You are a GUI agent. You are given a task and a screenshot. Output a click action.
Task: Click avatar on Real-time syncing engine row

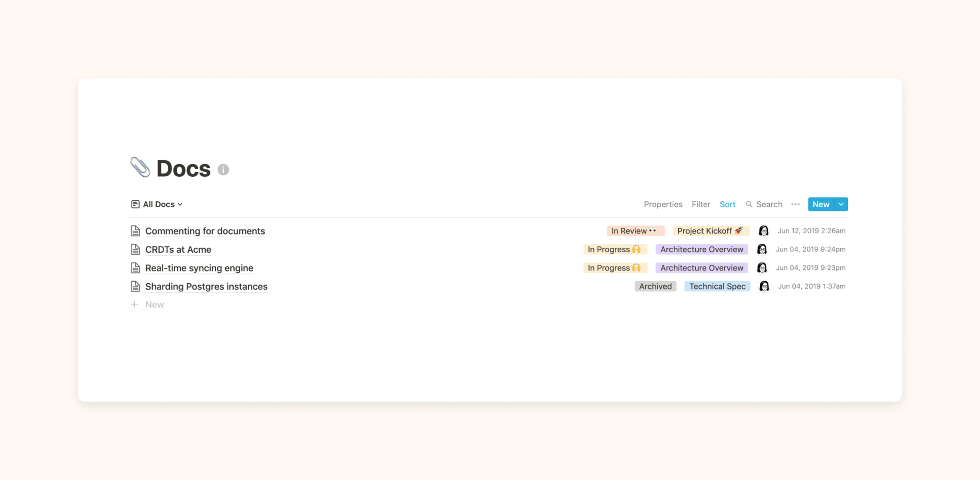[x=762, y=268]
